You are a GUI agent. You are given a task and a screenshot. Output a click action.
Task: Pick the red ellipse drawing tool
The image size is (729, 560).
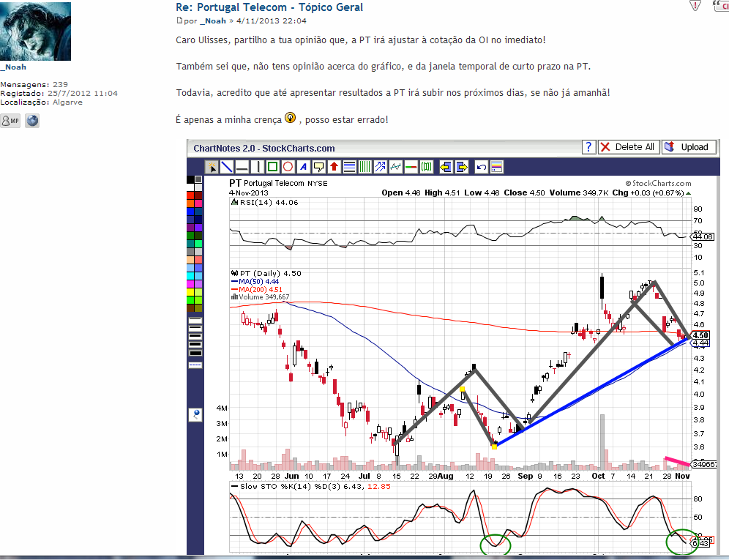coord(288,166)
